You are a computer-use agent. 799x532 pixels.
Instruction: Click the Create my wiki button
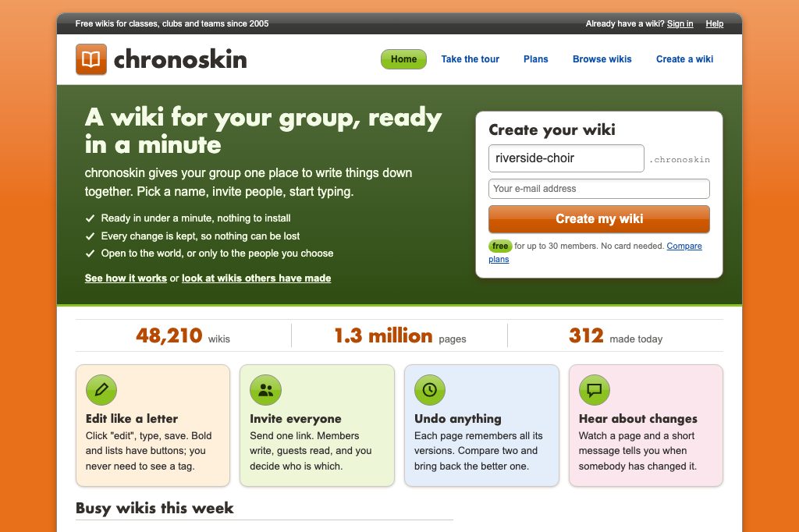tap(598, 219)
